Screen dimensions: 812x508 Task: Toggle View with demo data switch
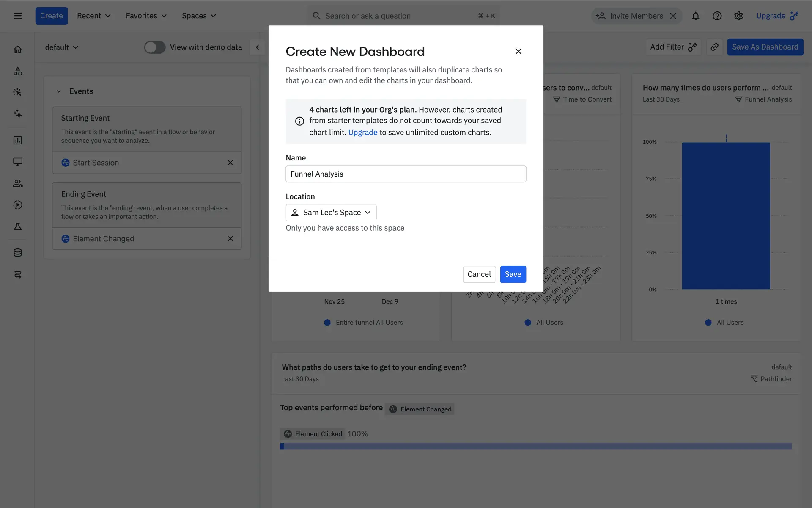[155, 47]
